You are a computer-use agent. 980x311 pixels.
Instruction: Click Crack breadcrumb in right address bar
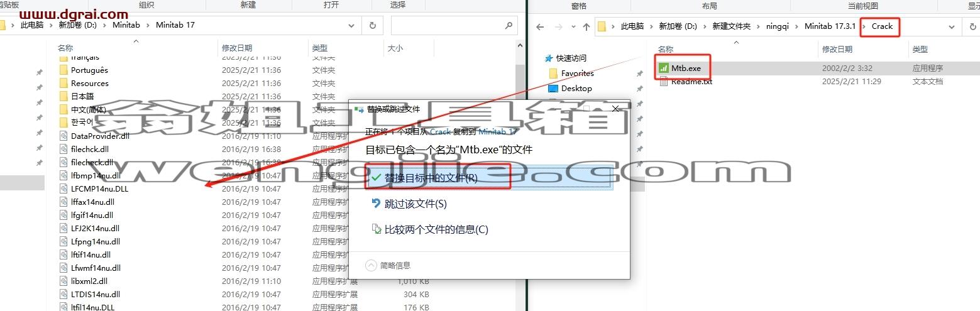[x=882, y=26]
